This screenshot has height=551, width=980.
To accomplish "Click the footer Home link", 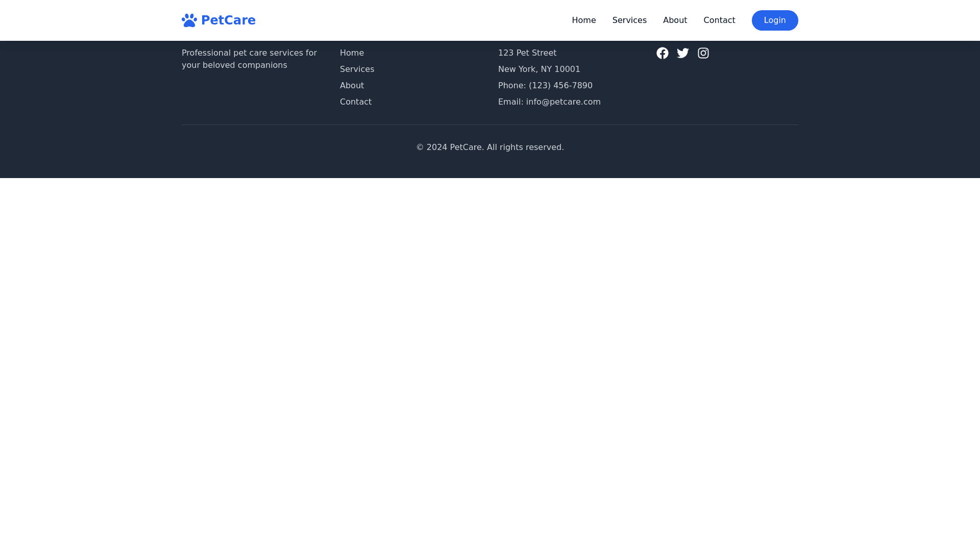I will click(352, 53).
